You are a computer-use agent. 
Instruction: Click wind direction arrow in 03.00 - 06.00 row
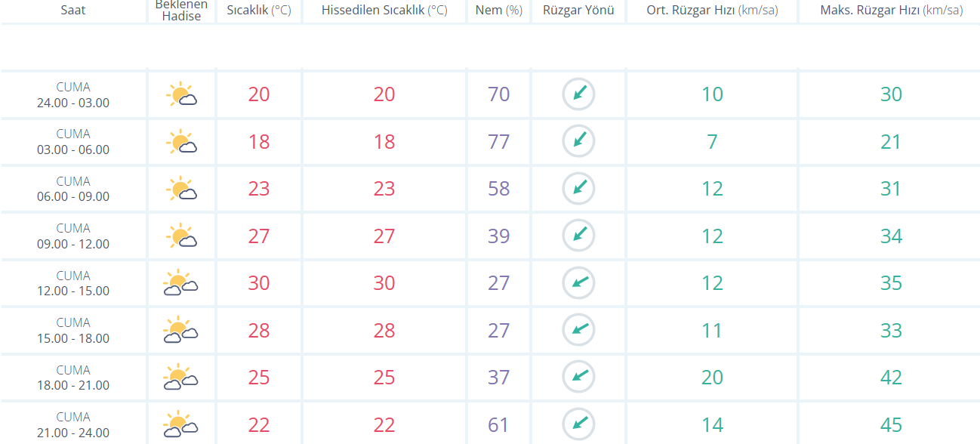pyautogui.click(x=579, y=141)
